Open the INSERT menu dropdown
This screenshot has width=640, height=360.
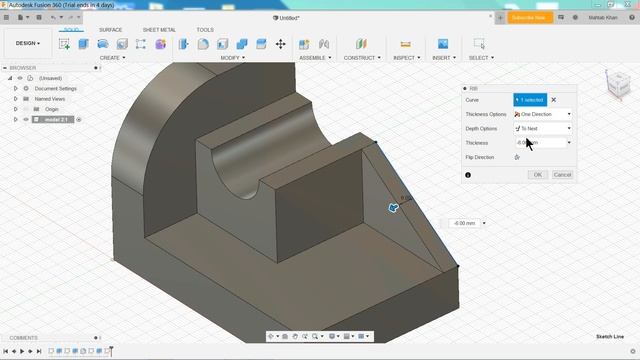click(x=444, y=58)
